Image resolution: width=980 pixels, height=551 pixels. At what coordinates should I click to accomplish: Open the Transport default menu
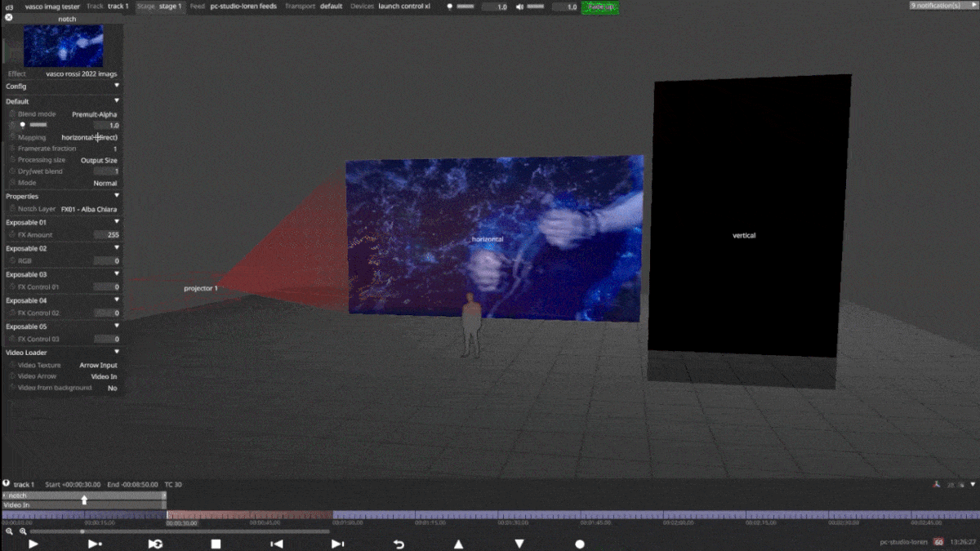tap(314, 6)
